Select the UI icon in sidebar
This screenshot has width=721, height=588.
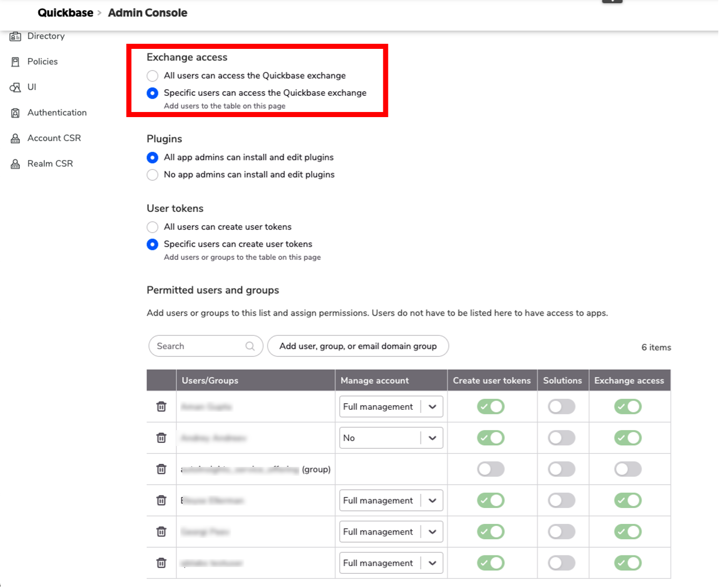point(15,87)
